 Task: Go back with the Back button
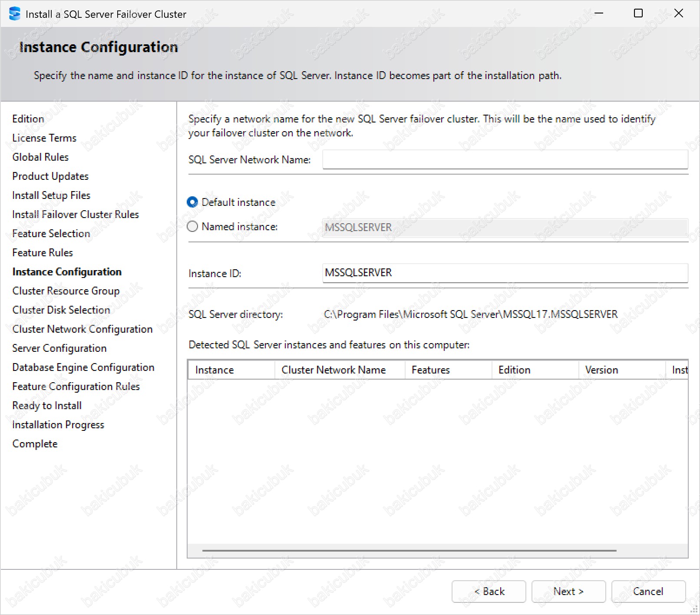point(489,592)
